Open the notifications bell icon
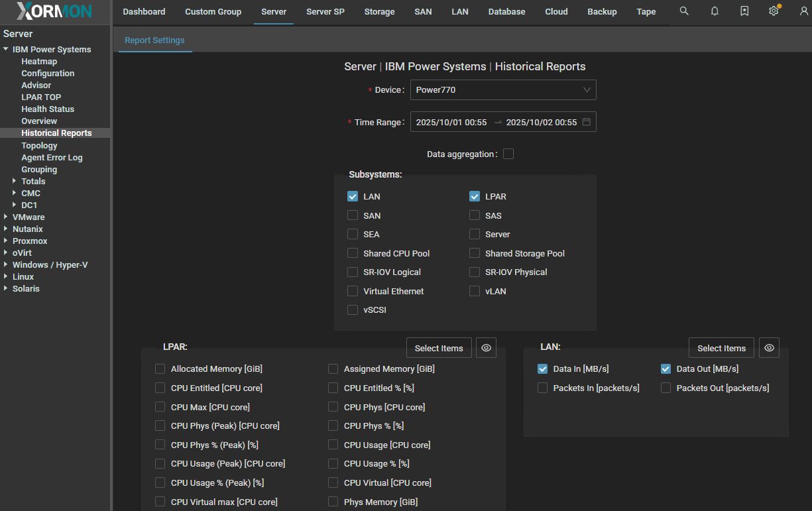The image size is (812, 511). point(715,11)
